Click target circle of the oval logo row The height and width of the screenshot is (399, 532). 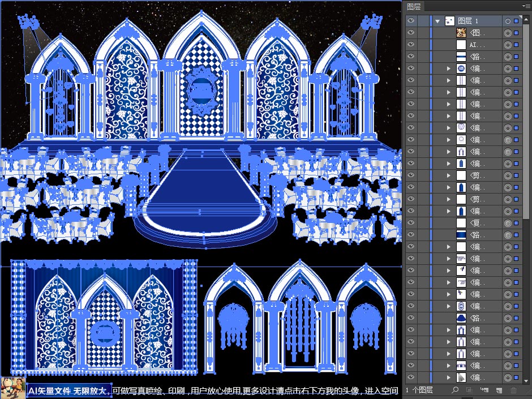click(x=508, y=68)
